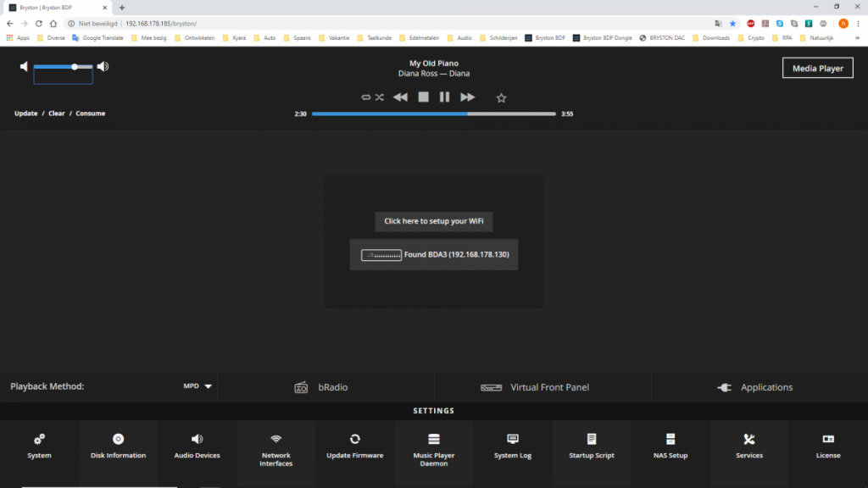Click the site security info icon
Screen dimensions: 868x488
[71, 24]
